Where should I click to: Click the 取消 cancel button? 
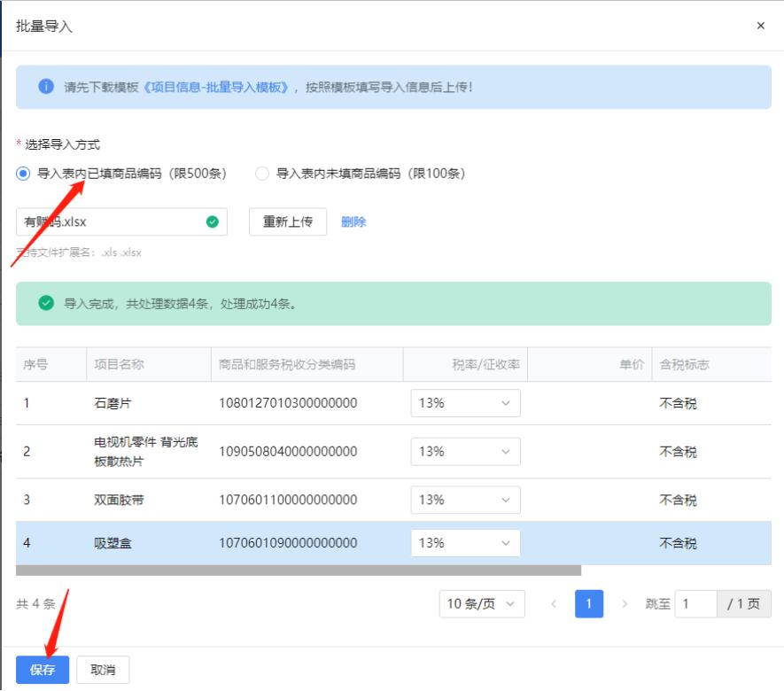101,669
